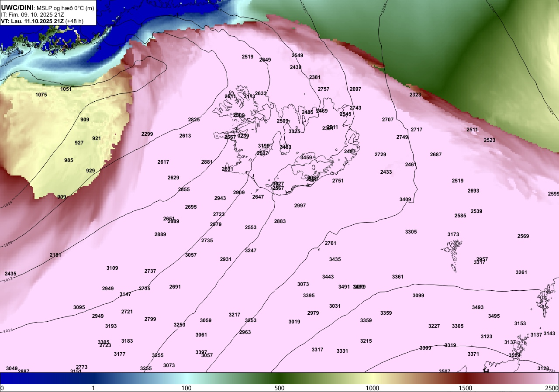559x392 pixels.
Task: Click the color scale label 0
Action: point(2,388)
